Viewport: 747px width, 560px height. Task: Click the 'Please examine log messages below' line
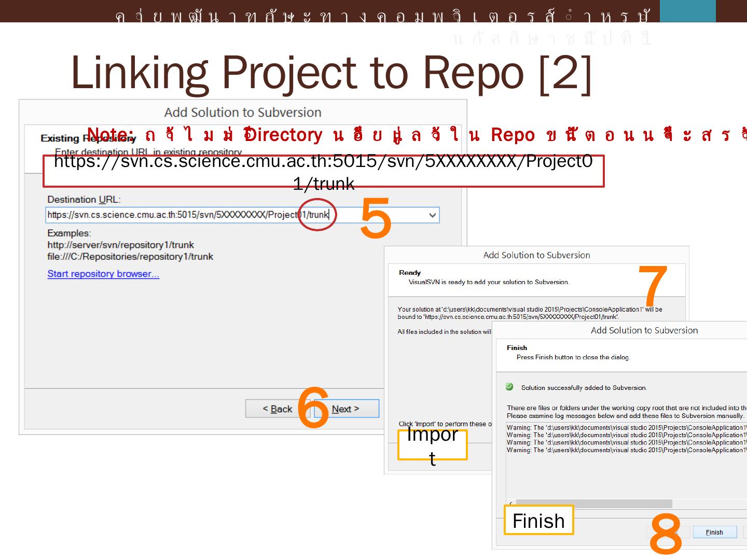click(x=626, y=416)
